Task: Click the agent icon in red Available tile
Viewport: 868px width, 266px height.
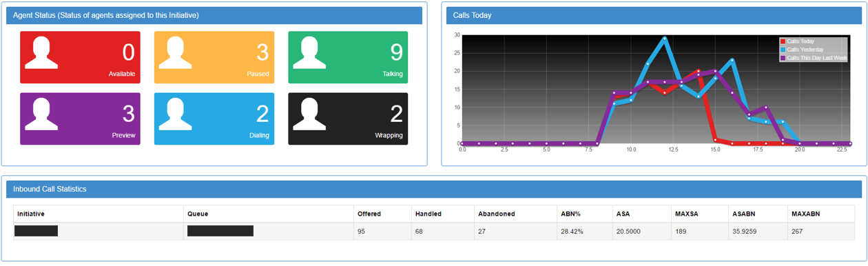Action: pos(41,52)
